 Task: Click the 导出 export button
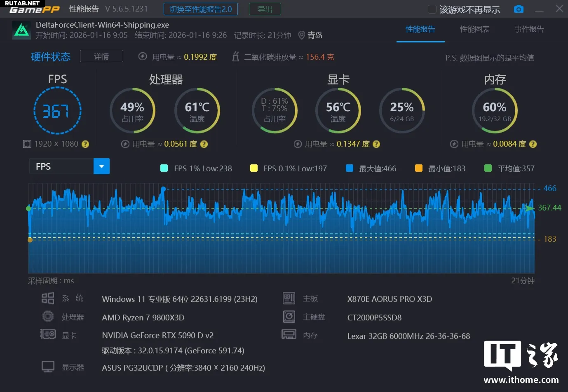(265, 9)
